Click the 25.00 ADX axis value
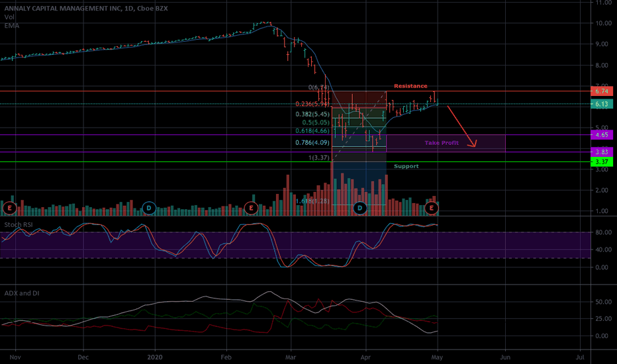617x364 pixels. pyautogui.click(x=603, y=319)
